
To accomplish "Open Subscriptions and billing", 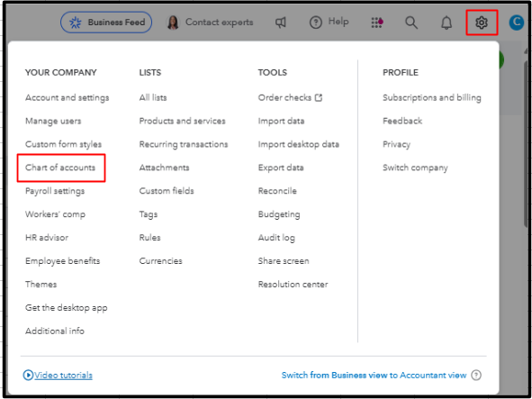I will point(432,98).
